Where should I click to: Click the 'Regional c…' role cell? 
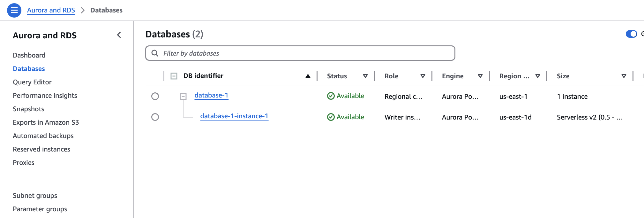pos(403,97)
